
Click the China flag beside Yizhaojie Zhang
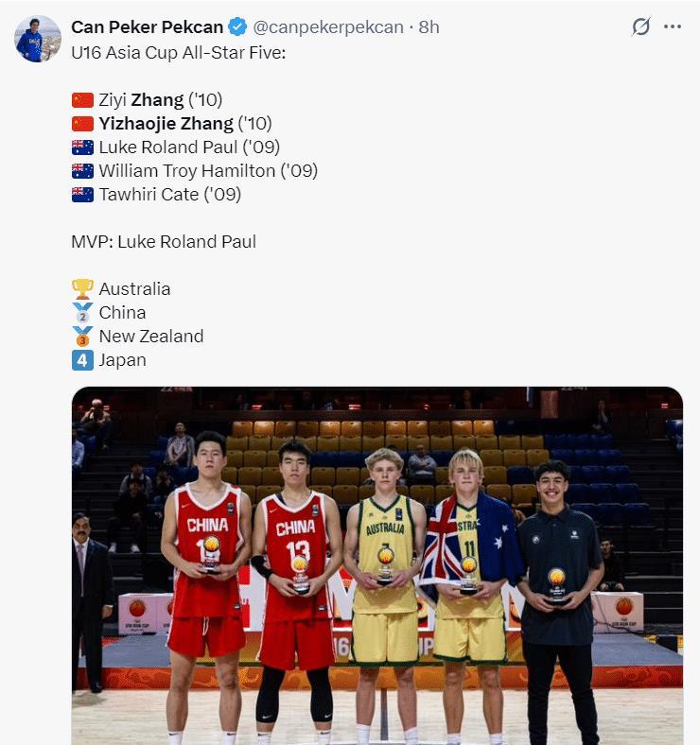tap(82, 124)
